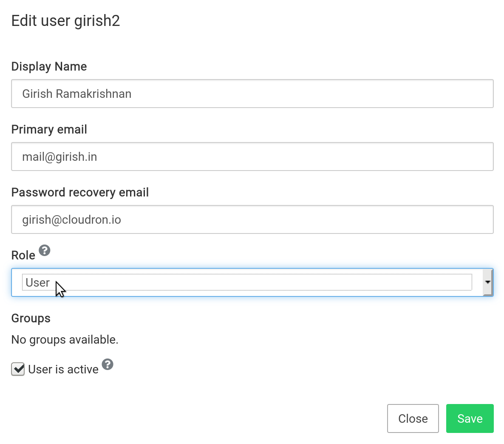Place cursor on the mail@girish.in text
This screenshot has width=504, height=444.
pos(59,157)
